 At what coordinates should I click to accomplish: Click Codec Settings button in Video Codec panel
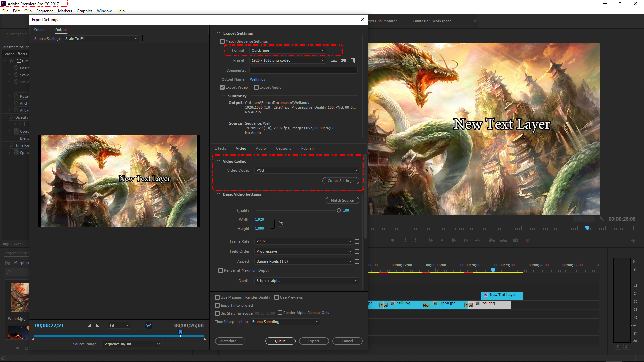(x=340, y=181)
